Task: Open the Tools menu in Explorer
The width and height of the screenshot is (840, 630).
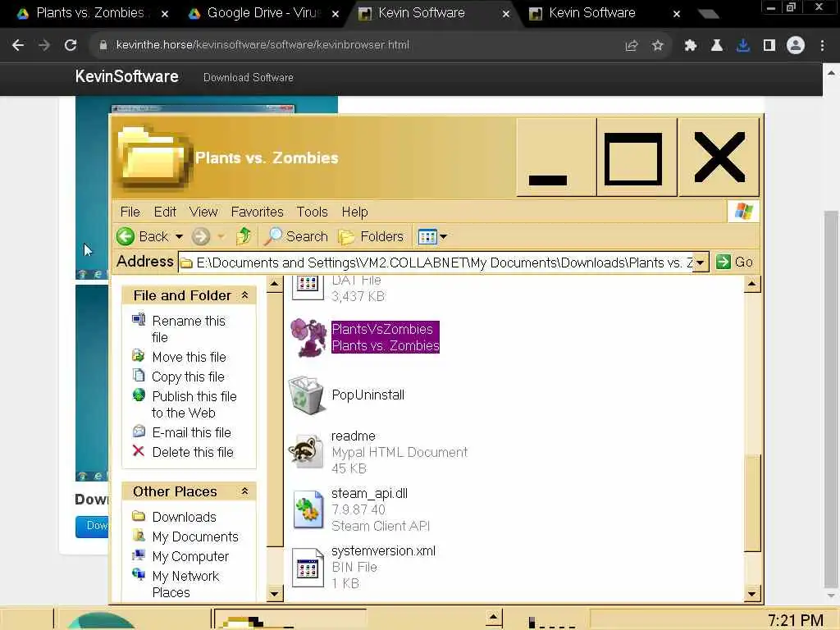Action: [x=313, y=212]
